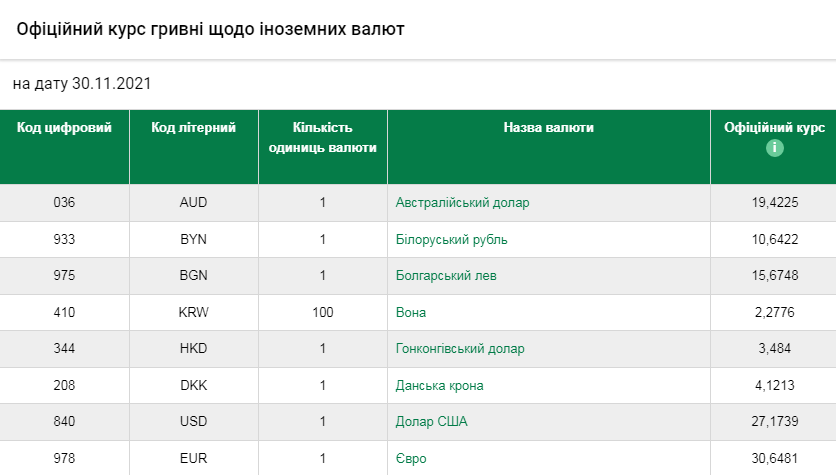836x475 pixels.
Task: Click the Код цифровий column header
Action: coord(65,128)
